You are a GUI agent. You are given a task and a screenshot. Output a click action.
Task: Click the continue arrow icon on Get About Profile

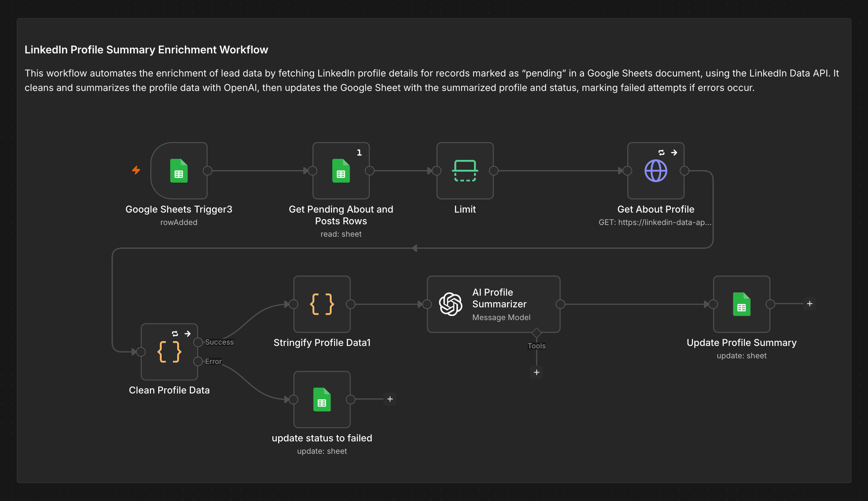coord(674,152)
